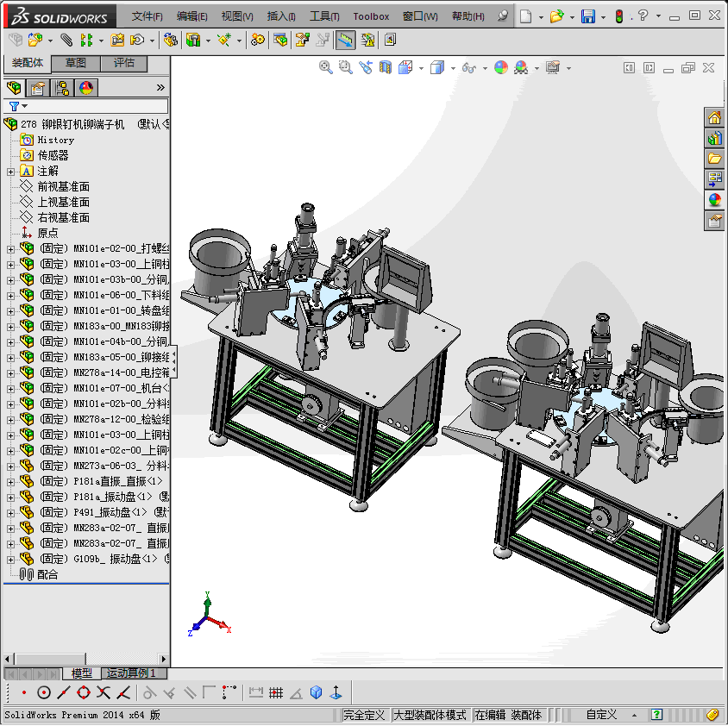Open the 工具(T) menu
The width and height of the screenshot is (728, 726).
pos(324,16)
